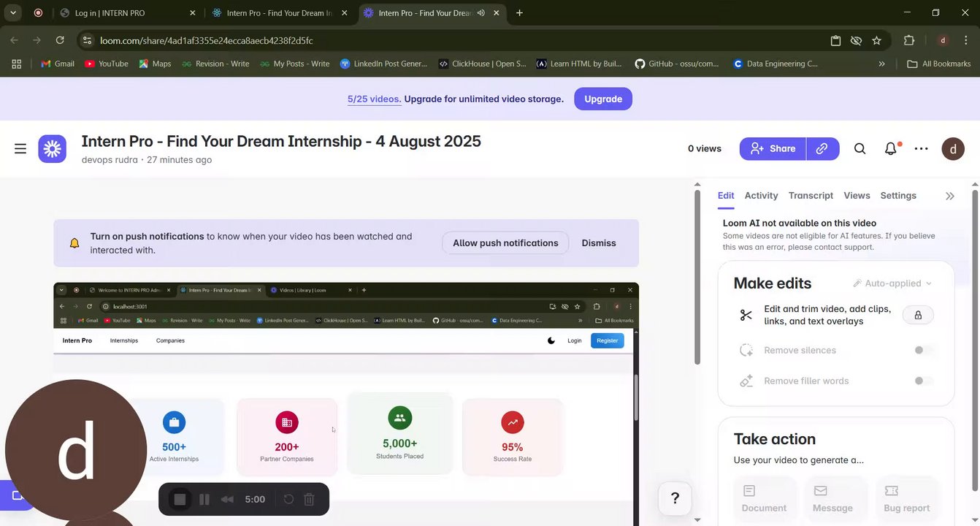Dismiss the push notifications banner

click(599, 243)
